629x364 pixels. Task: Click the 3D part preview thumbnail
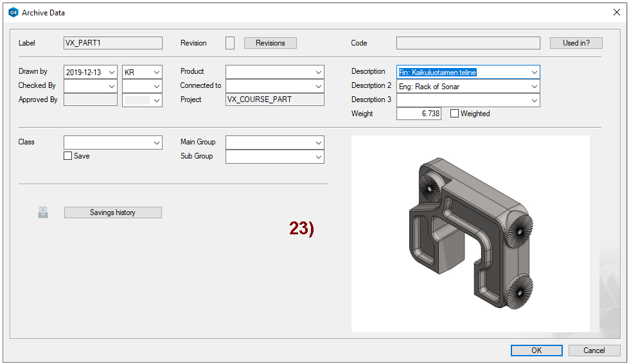click(470, 234)
